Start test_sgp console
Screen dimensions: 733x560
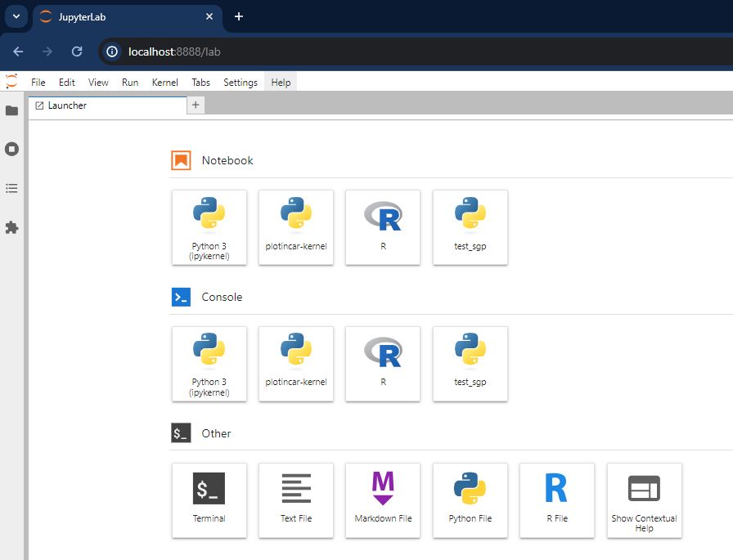click(x=470, y=364)
